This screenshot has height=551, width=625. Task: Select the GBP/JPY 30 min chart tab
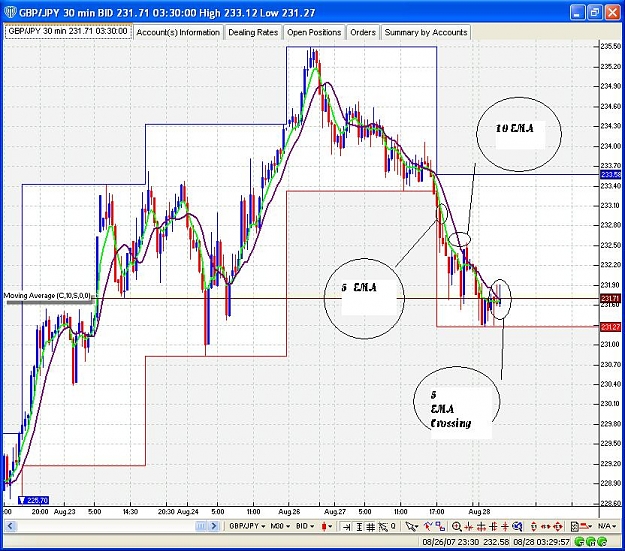coord(68,31)
